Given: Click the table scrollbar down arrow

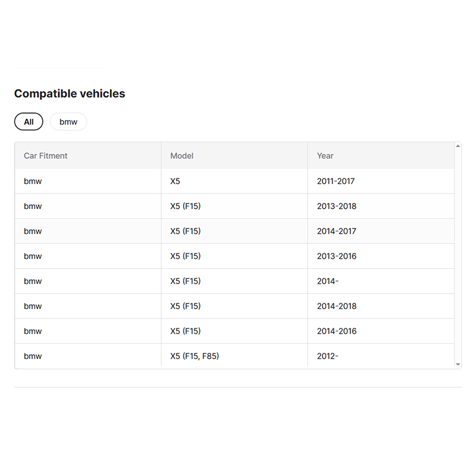Looking at the screenshot, I should 458,364.
